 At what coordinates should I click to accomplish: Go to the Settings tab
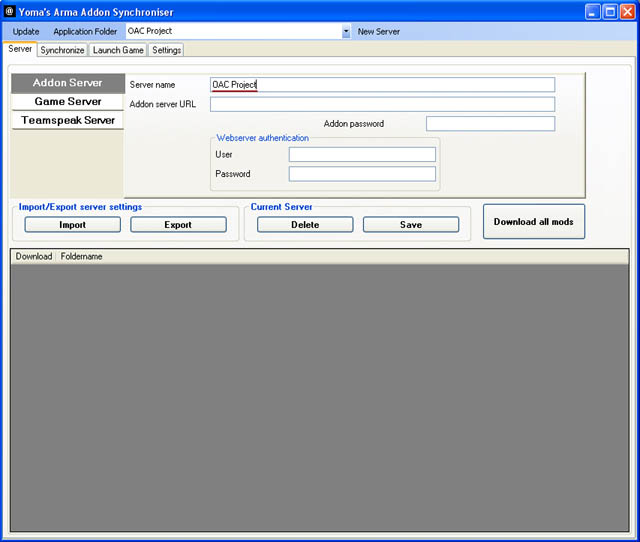(x=166, y=50)
